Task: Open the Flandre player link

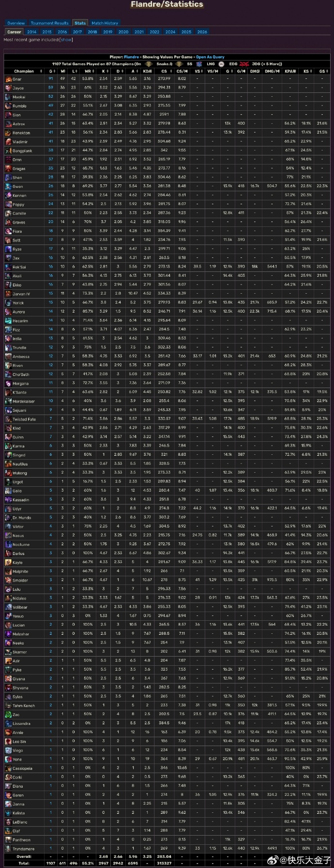Action: [131, 57]
